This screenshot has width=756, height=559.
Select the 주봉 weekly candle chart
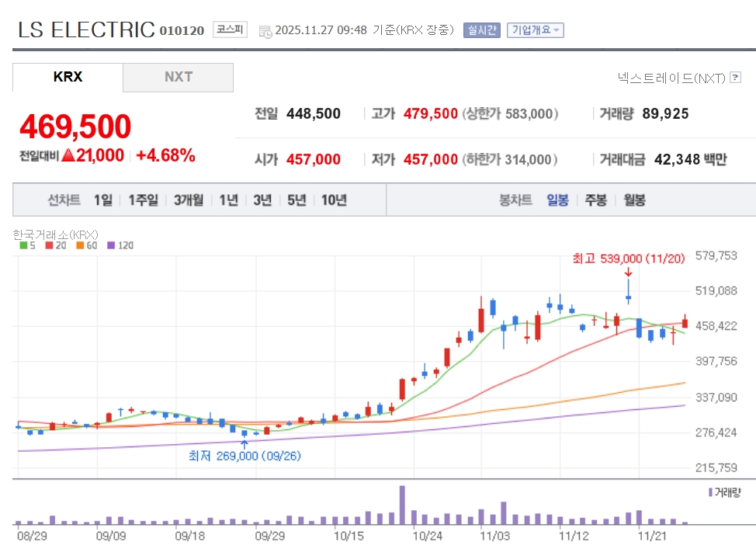coord(596,200)
